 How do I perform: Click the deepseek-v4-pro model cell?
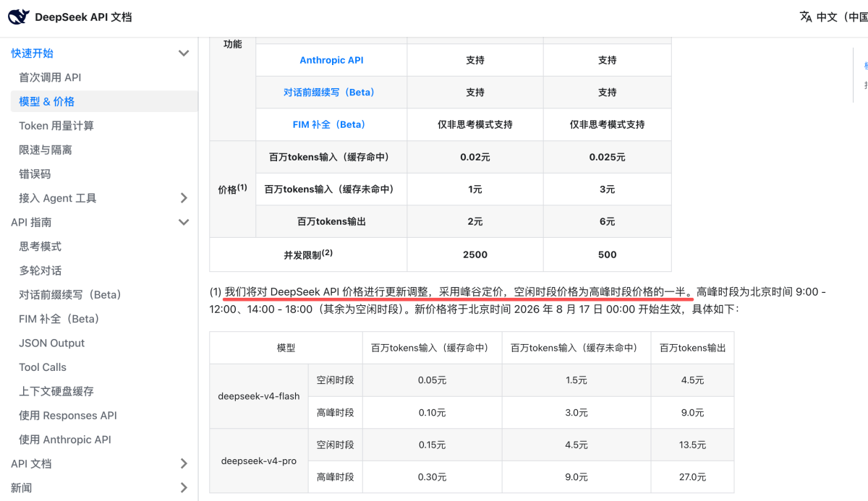(x=259, y=461)
